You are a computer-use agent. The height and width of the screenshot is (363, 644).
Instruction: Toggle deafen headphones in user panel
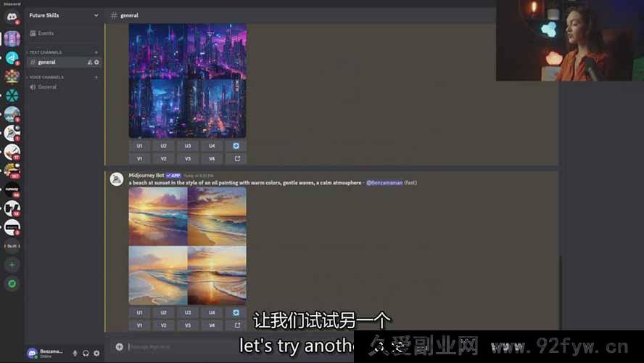point(86,353)
